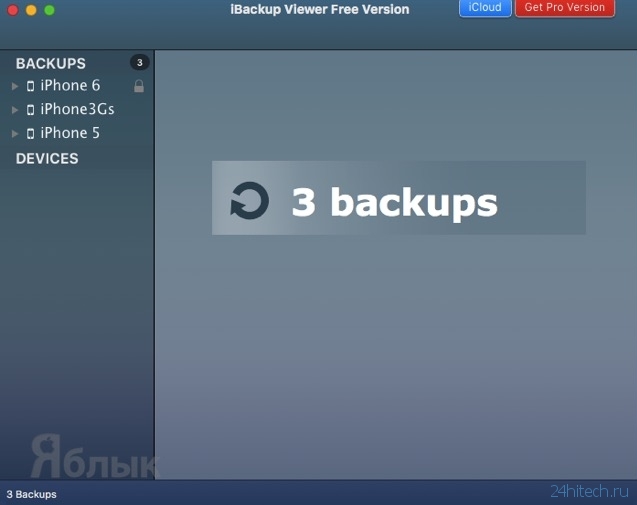
Task: Select the iPhone 6 backup in sidebar
Action: (x=70, y=85)
